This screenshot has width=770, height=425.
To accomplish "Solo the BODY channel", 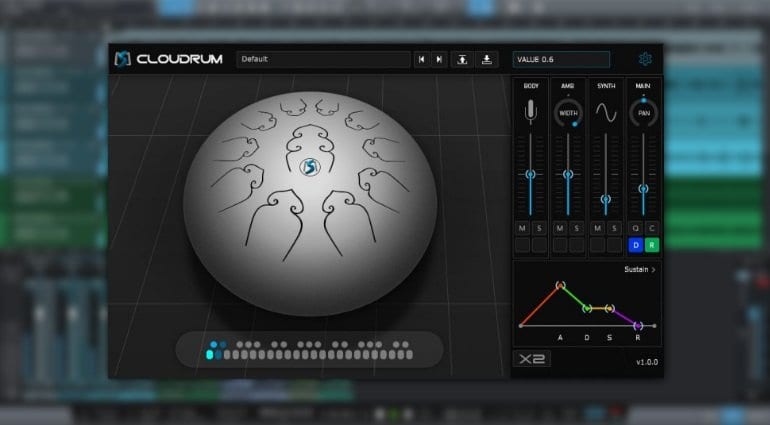I will tap(539, 228).
